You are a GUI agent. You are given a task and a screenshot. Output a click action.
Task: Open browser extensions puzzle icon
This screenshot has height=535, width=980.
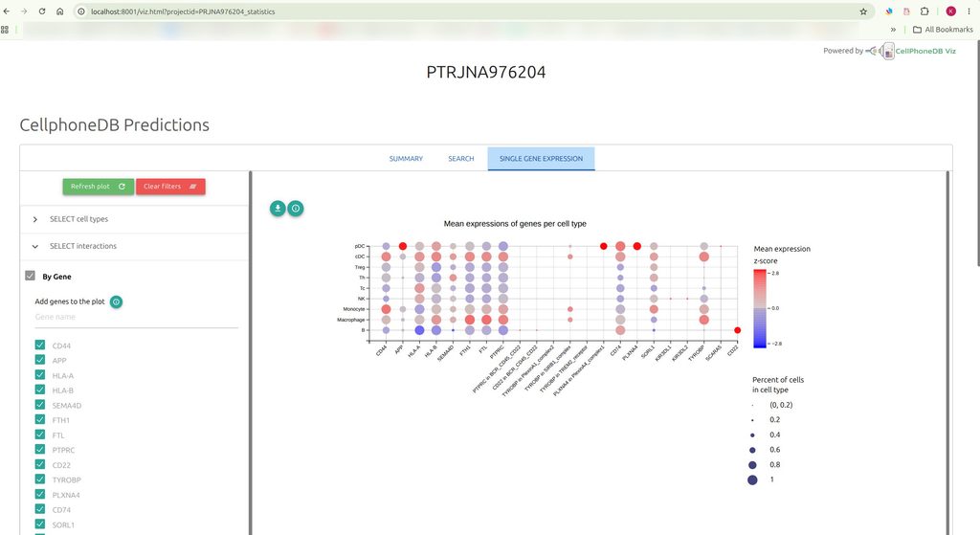click(x=924, y=11)
